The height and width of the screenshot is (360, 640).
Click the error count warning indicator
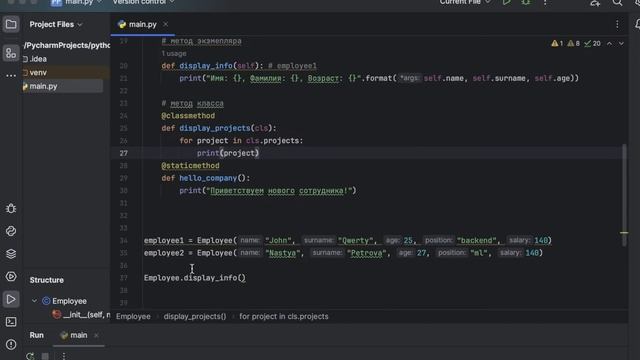[x=557, y=43]
